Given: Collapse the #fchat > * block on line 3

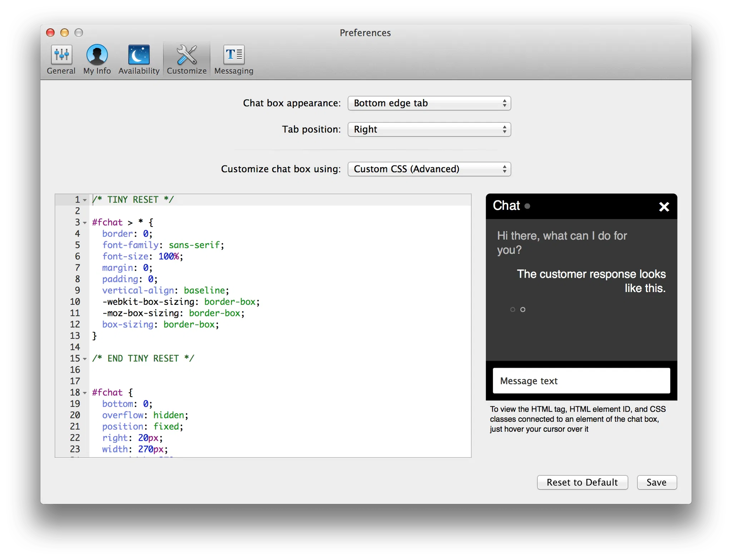Looking at the screenshot, I should coord(85,223).
